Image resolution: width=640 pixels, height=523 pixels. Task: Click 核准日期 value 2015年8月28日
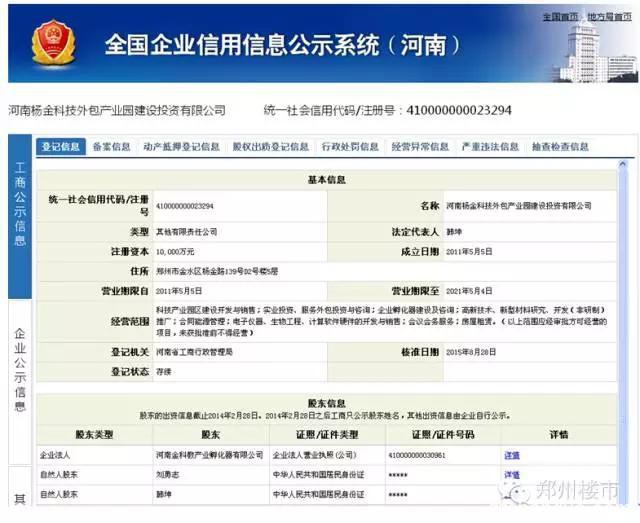coord(471,352)
